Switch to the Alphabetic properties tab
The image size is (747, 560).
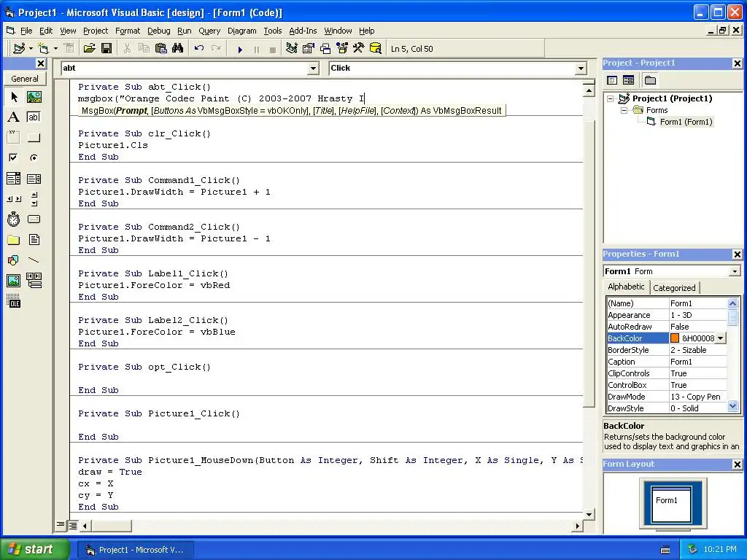626,287
